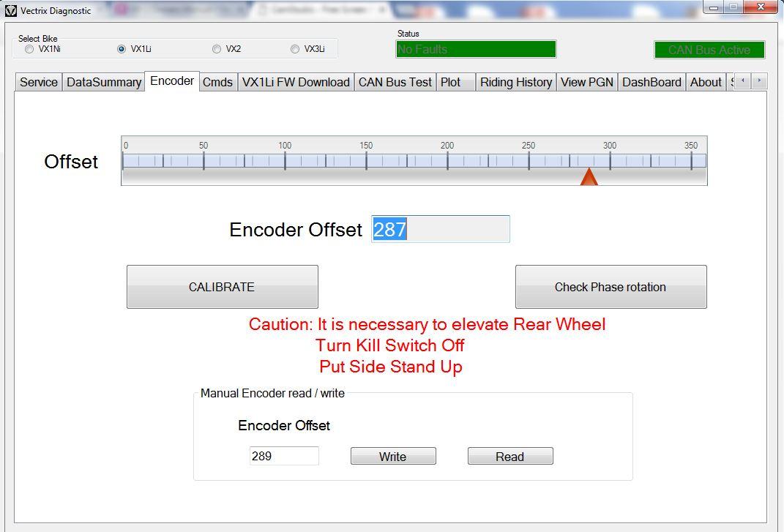Open the DashBoard tab
The width and height of the screenshot is (784, 532).
pos(652,82)
